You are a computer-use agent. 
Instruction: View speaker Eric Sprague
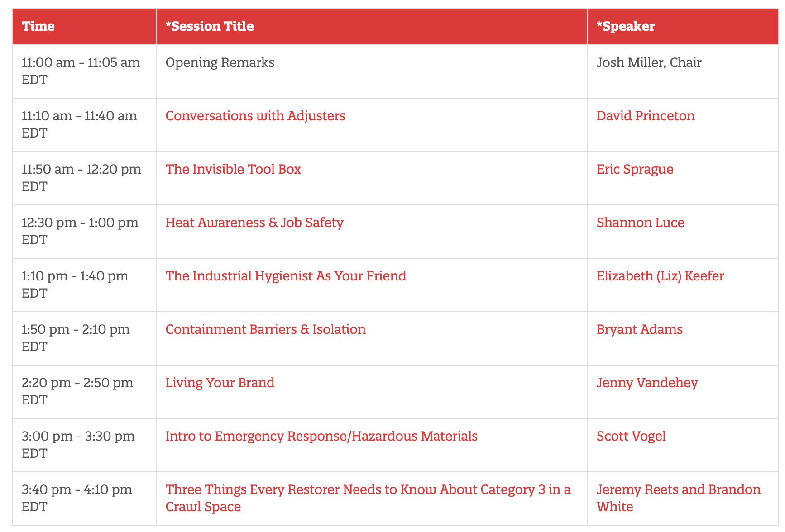(x=635, y=169)
